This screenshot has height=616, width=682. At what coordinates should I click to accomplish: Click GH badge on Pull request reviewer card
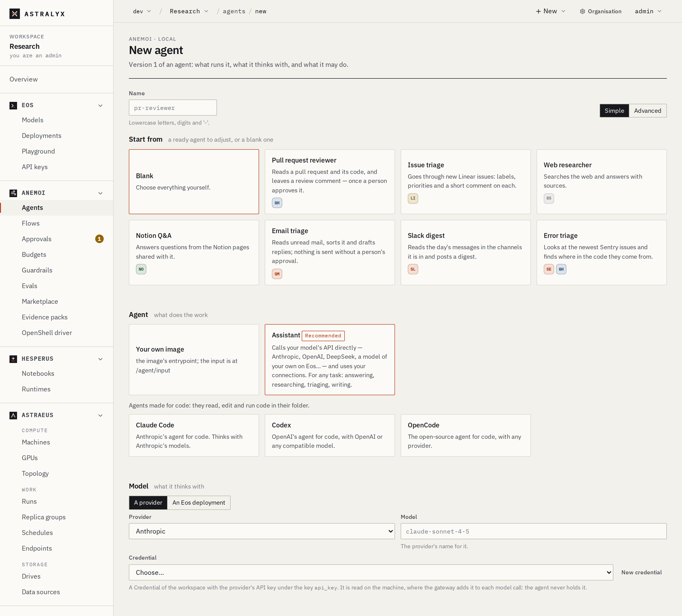click(x=277, y=203)
